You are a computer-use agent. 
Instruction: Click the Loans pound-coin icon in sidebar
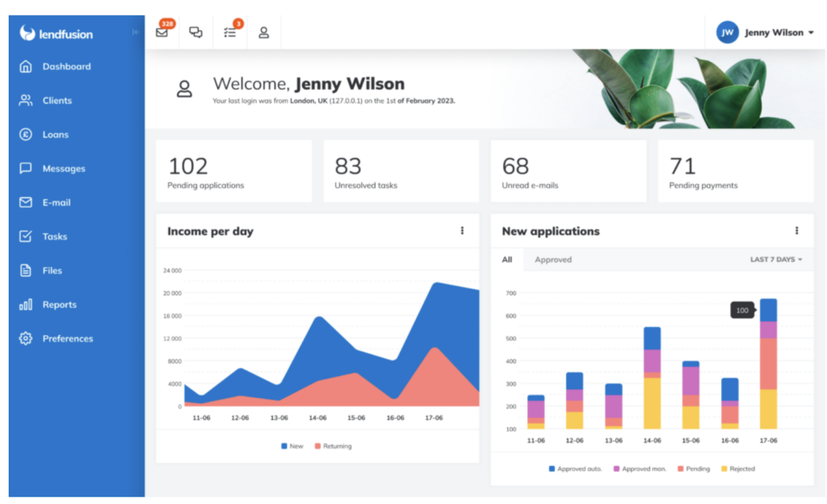point(26,134)
